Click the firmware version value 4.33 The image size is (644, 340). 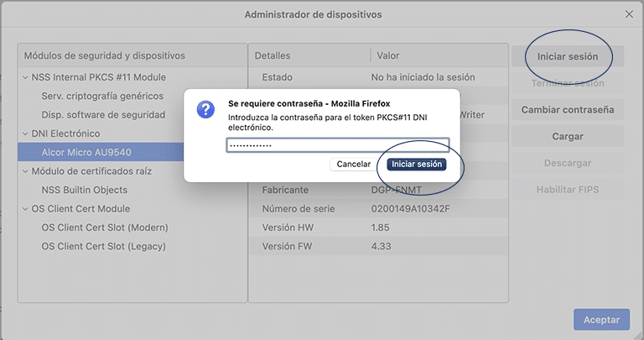(381, 246)
